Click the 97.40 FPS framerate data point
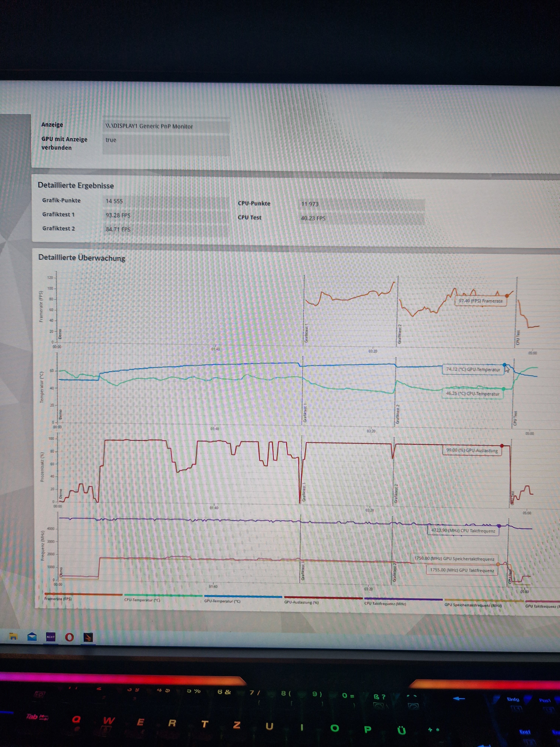Image resolution: width=560 pixels, height=747 pixels. pyautogui.click(x=507, y=296)
